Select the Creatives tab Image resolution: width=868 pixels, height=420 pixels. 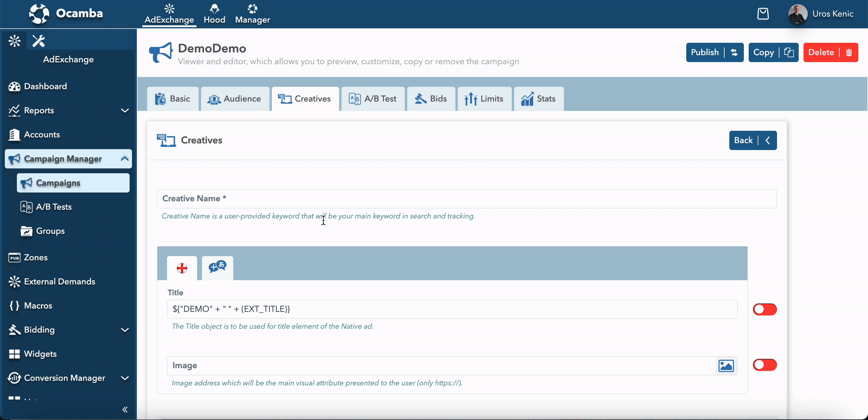(305, 99)
